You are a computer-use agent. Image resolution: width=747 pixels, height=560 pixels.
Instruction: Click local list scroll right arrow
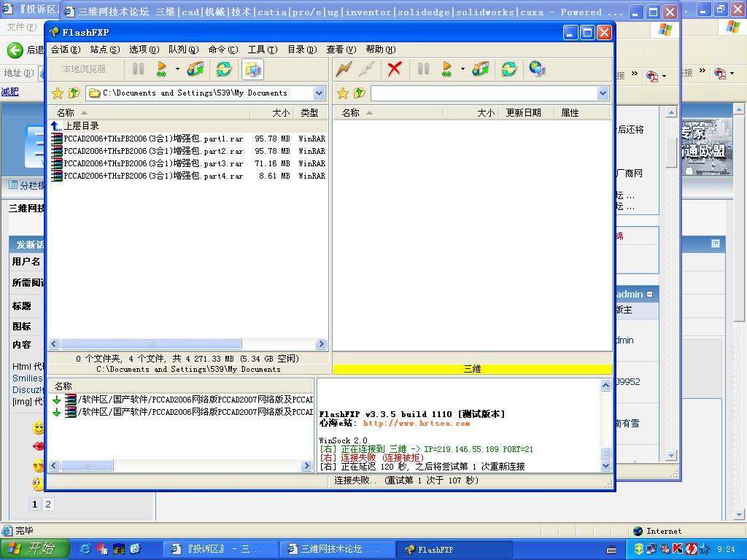pyautogui.click(x=321, y=344)
